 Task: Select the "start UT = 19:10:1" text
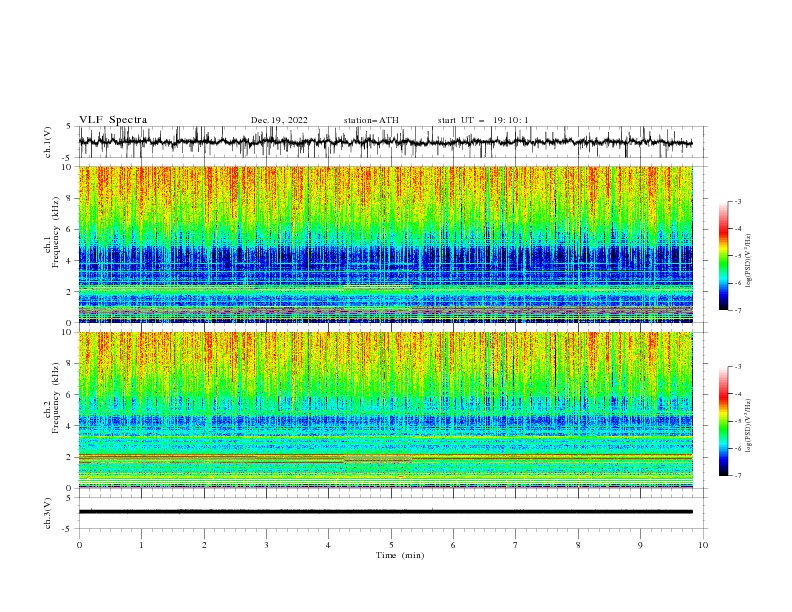coord(483,120)
